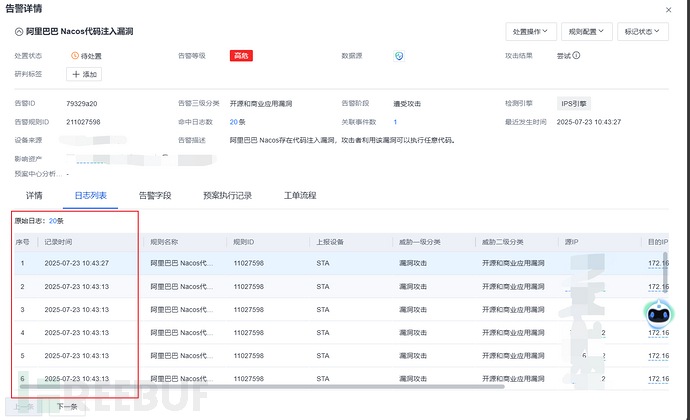Viewport: 690px width, 420px height.
Task: Click the 下一条 button
Action: click(67, 407)
